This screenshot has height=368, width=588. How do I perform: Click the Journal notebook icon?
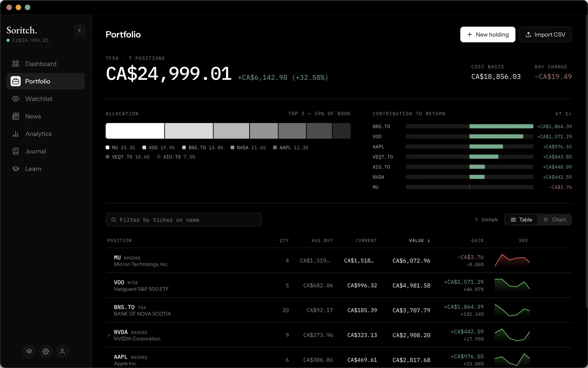click(x=15, y=151)
